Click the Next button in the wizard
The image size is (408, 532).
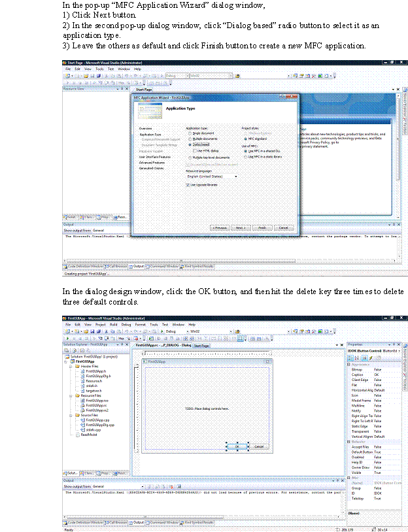pyautogui.click(x=241, y=227)
